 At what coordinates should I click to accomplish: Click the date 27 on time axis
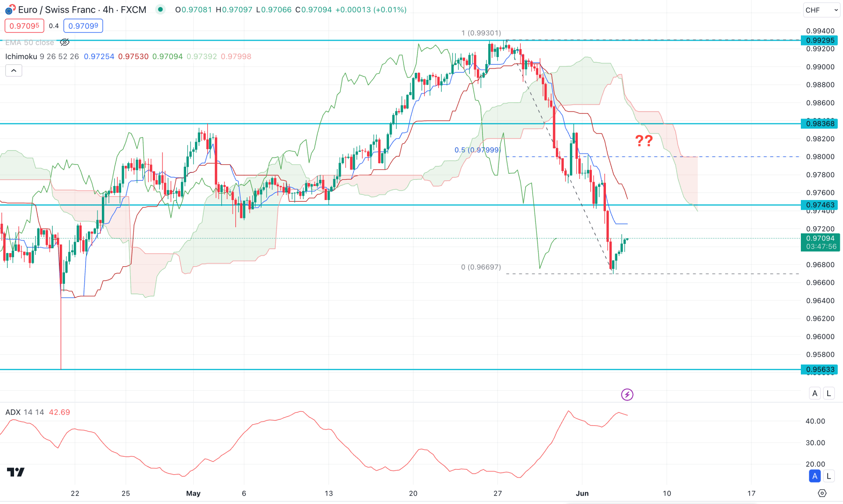coord(497,493)
